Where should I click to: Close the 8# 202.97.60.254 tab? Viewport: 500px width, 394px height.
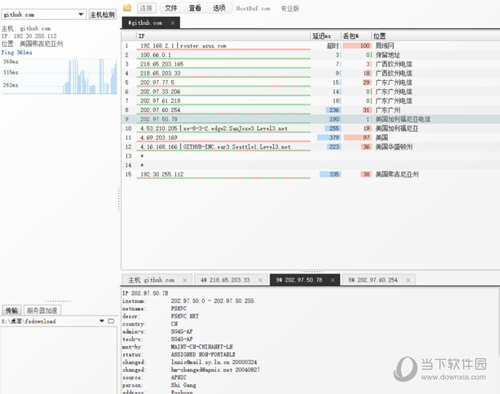[408, 280]
